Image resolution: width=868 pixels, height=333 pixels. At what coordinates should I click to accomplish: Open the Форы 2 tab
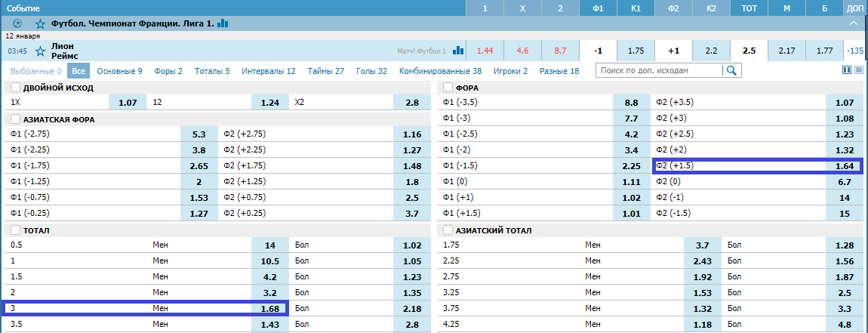tap(168, 71)
